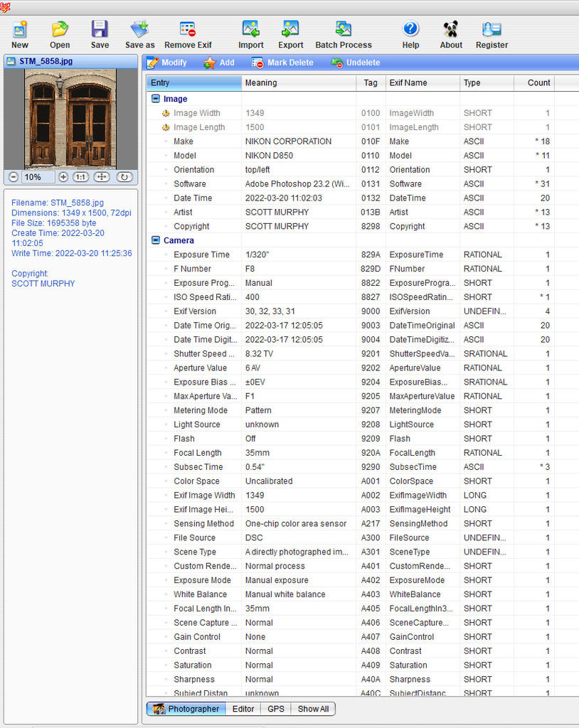
Task: Click the zoom percentage field
Action: (38, 177)
